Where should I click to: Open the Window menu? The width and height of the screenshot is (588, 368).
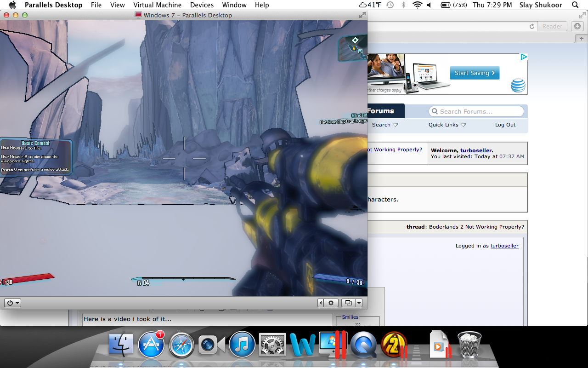tap(234, 5)
